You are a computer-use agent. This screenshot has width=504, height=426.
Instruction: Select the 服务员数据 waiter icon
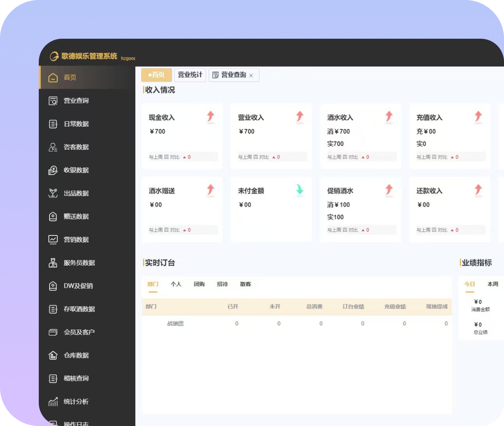(53, 263)
